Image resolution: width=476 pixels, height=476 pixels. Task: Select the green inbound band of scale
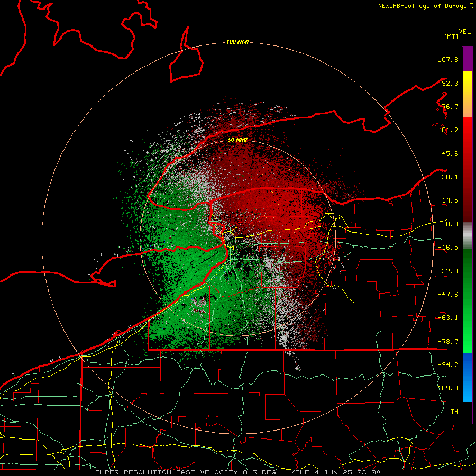[467, 300]
